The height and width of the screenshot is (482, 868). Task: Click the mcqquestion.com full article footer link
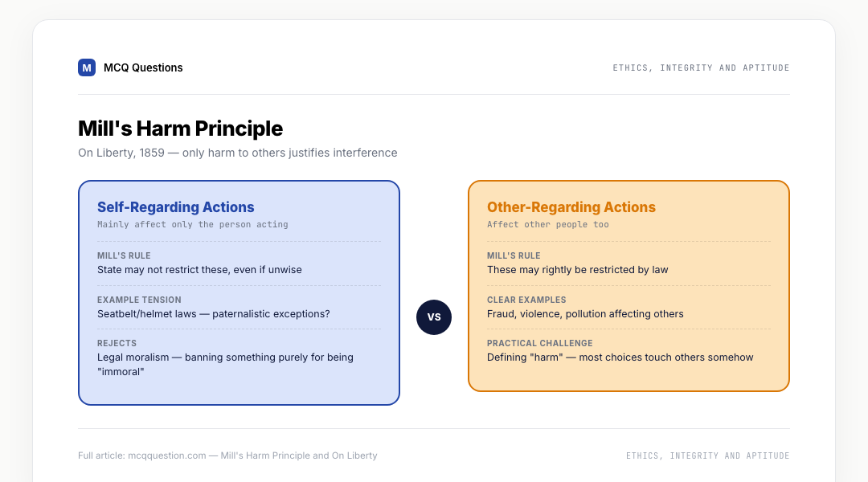pyautogui.click(x=227, y=455)
